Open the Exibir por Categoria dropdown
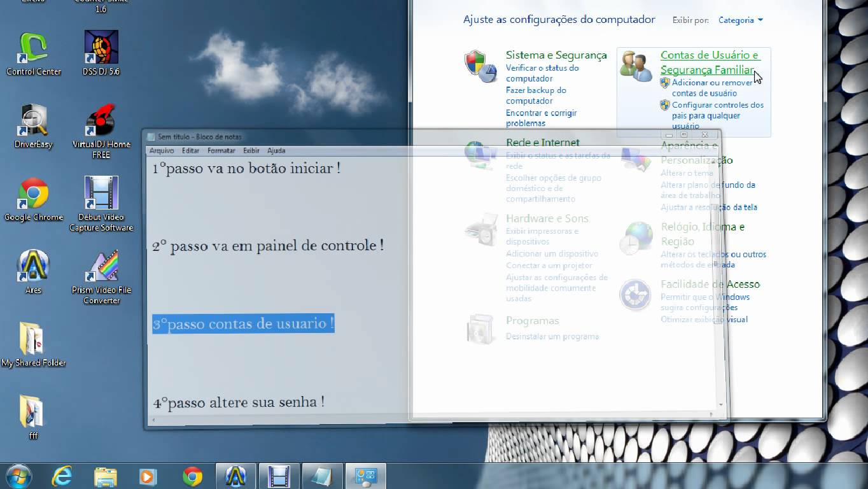The image size is (868, 489). coord(741,20)
